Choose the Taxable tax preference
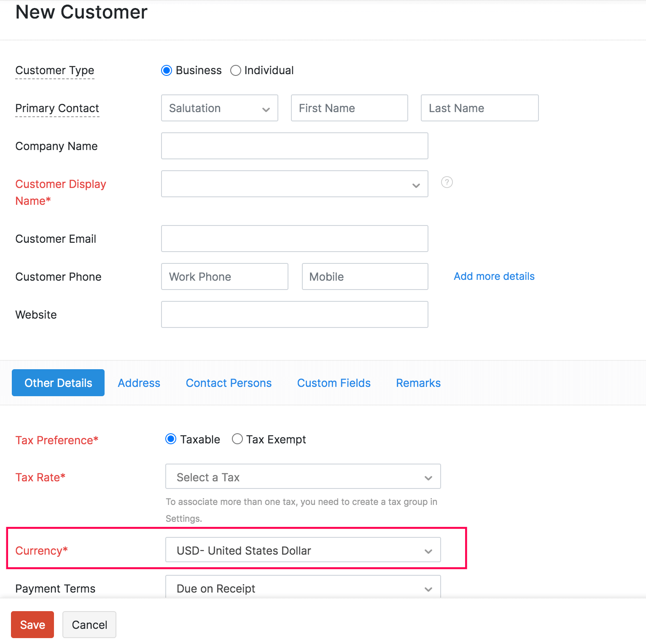This screenshot has height=644, width=646. [171, 439]
